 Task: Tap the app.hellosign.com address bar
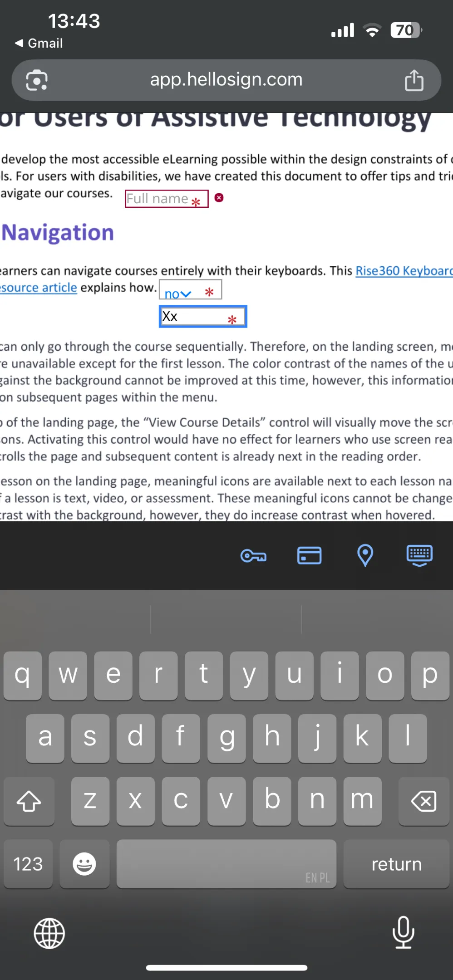[x=226, y=80]
